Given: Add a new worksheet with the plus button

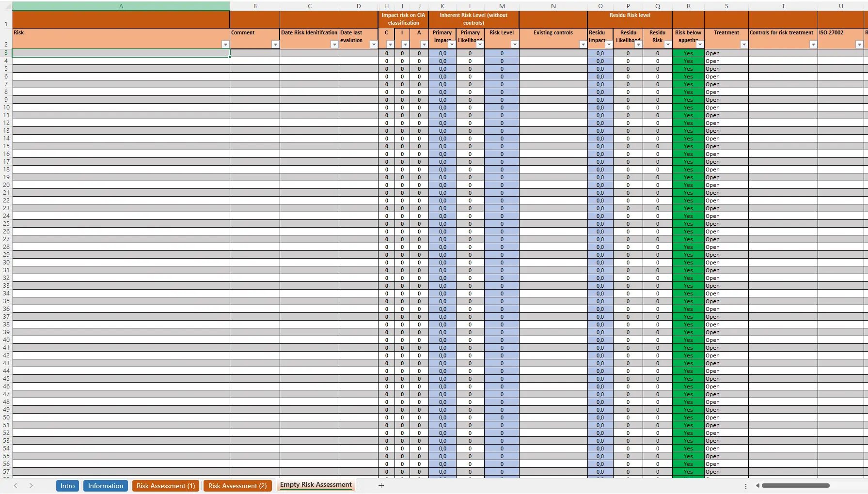Looking at the screenshot, I should 381,485.
